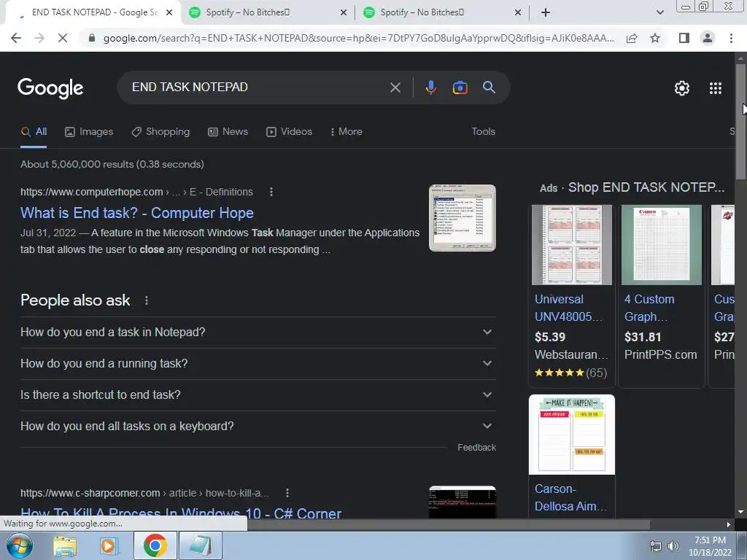Switch to Shopping results
Image resolution: width=747 pixels, height=560 pixels.
point(160,131)
